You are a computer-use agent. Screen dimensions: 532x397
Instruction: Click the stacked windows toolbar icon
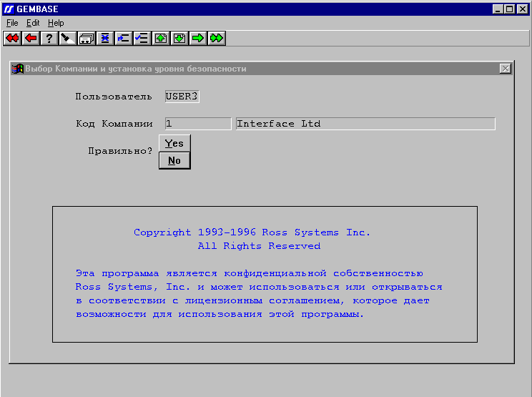pos(87,38)
